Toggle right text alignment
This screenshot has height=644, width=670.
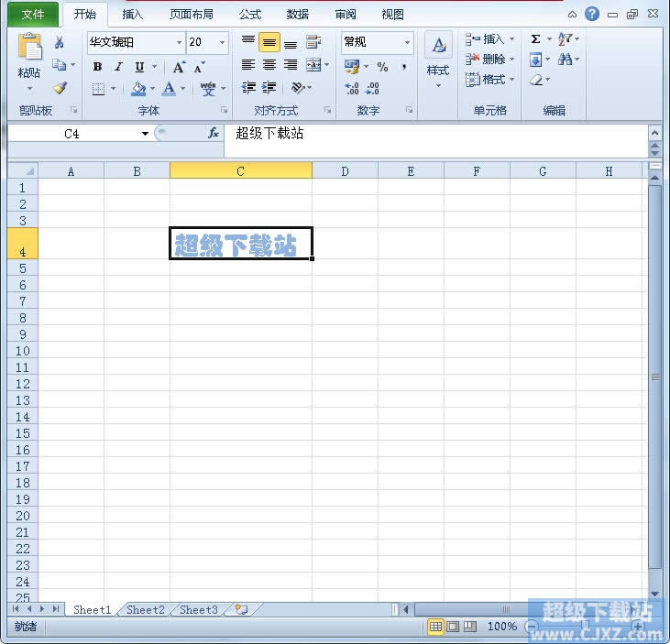(x=291, y=65)
